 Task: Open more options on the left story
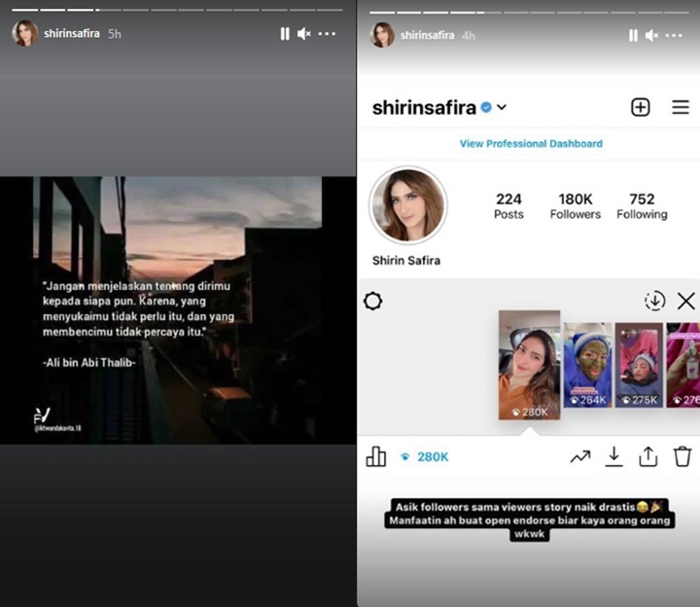pyautogui.click(x=327, y=33)
